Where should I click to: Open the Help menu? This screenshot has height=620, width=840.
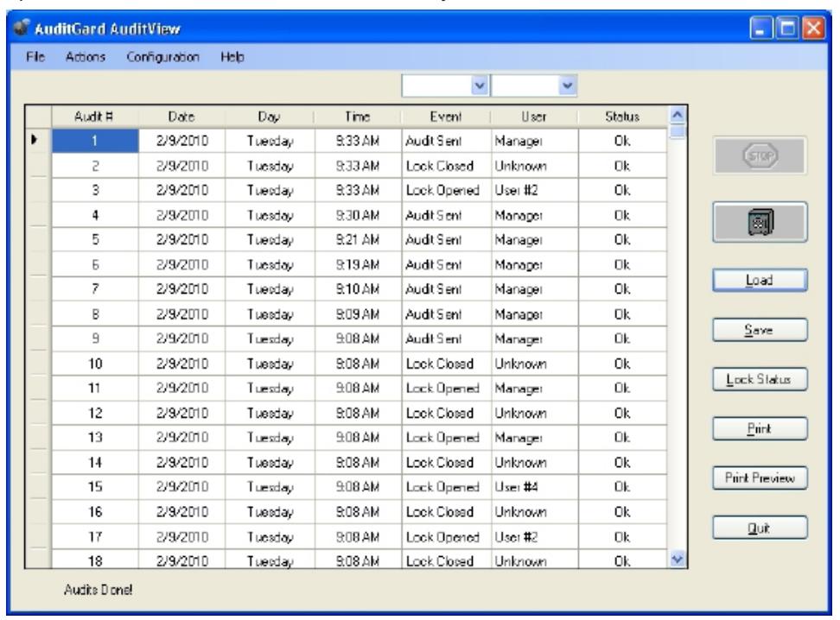click(232, 57)
